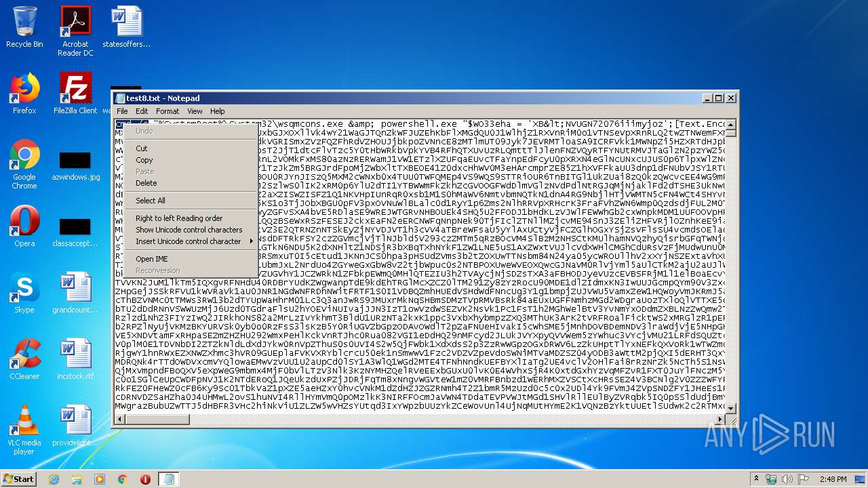
Task: Click the Opera icon in the taskbar
Action: pos(145,479)
